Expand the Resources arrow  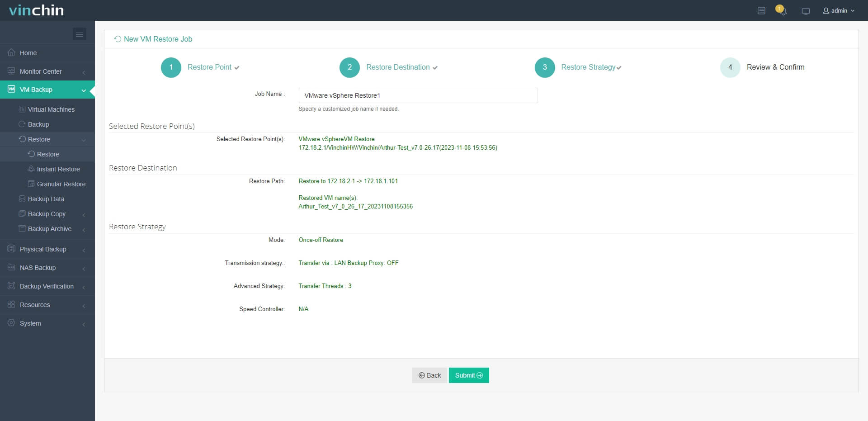pyautogui.click(x=84, y=305)
